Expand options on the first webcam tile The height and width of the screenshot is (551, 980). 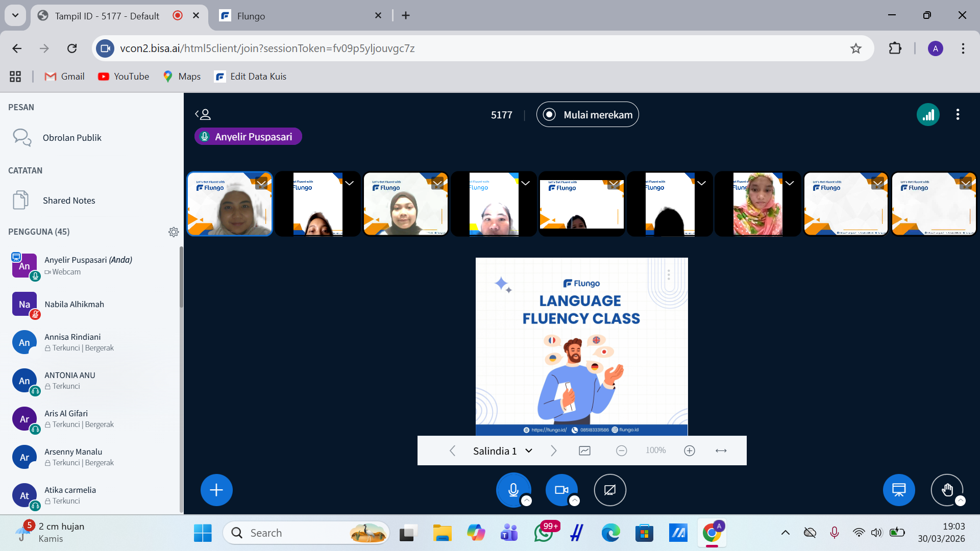pyautogui.click(x=261, y=183)
